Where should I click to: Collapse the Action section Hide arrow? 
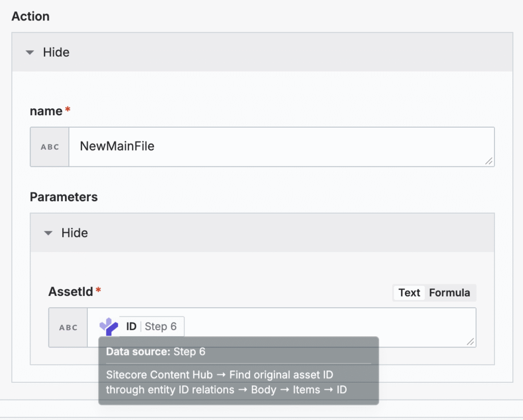pos(30,53)
